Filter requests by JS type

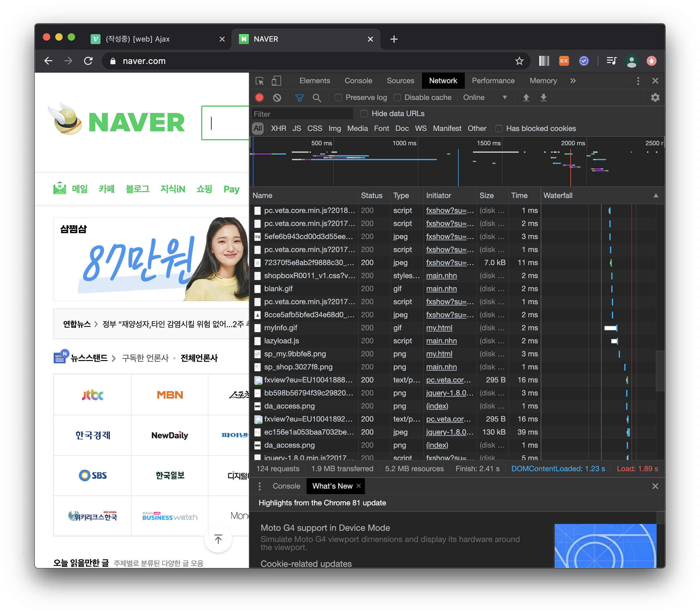pyautogui.click(x=297, y=129)
